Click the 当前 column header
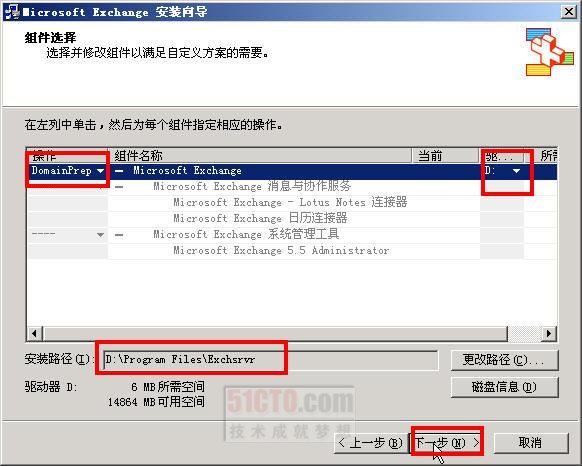This screenshot has height=466, width=582. click(x=445, y=156)
